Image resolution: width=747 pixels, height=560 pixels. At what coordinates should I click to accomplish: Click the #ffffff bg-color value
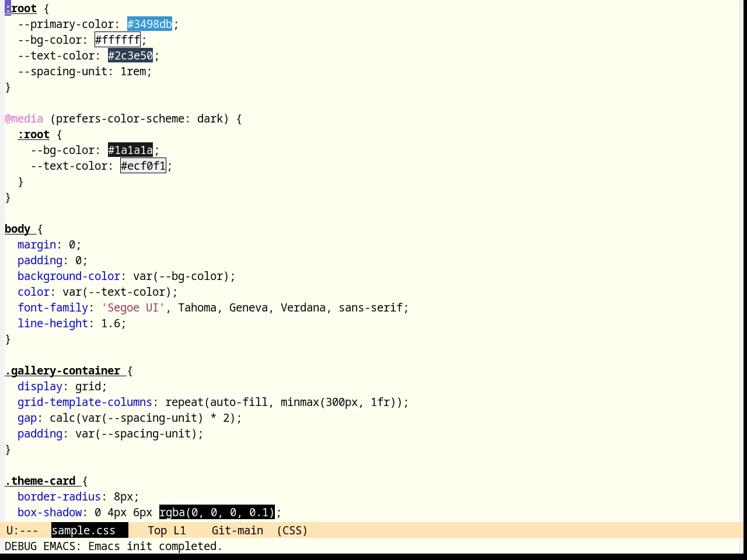tap(117, 40)
